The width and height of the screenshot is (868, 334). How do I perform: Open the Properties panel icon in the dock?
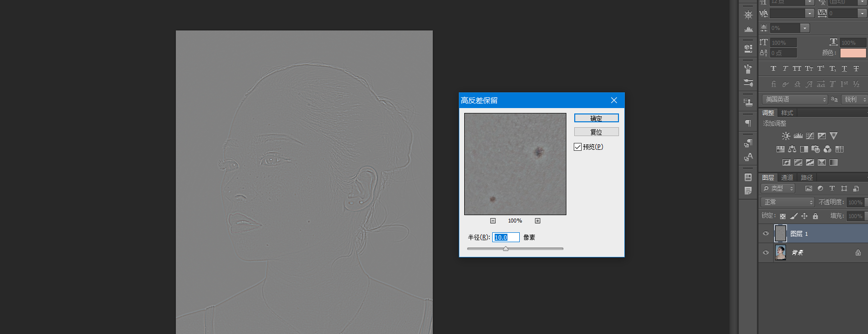[x=748, y=48]
